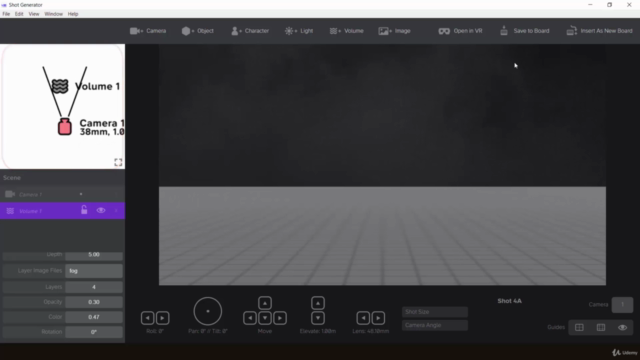Decrease the lens focal length
Viewport: 640px width, 360px height.
pos(363,318)
